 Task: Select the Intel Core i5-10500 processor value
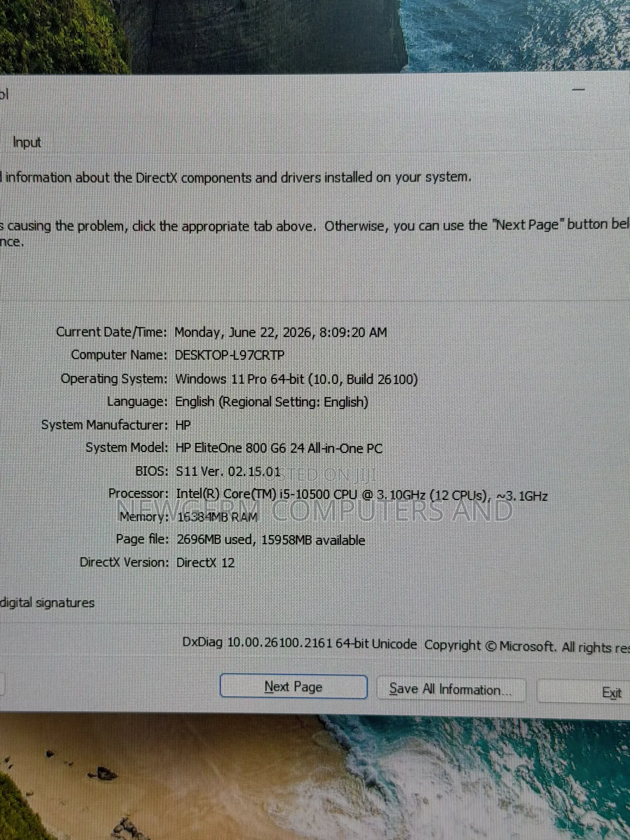click(361, 495)
